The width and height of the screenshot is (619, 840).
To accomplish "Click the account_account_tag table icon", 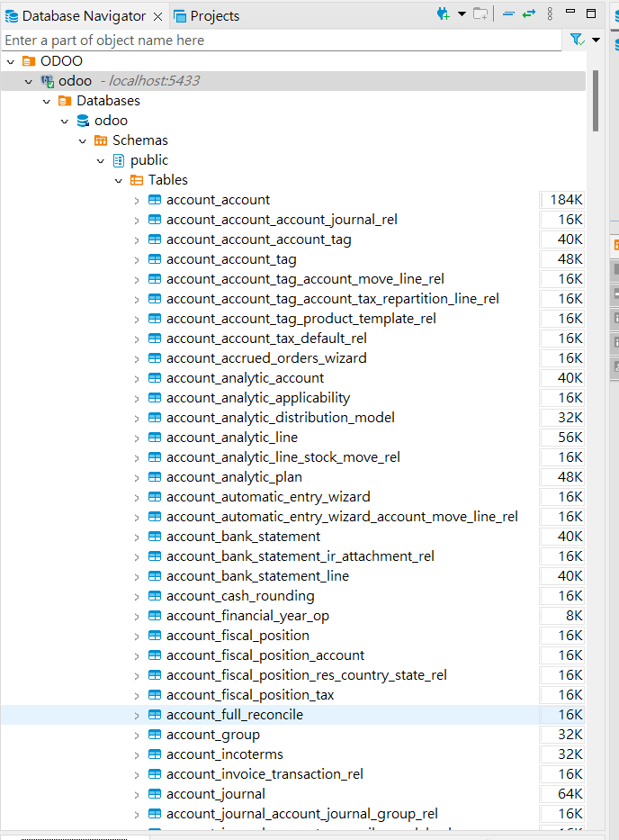I will click(x=155, y=259).
